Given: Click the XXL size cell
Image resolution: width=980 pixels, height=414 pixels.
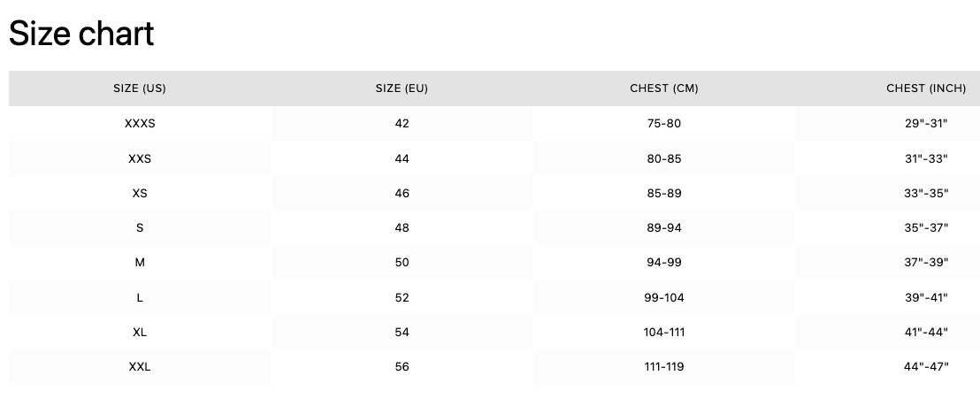Looking at the screenshot, I should click(140, 366).
